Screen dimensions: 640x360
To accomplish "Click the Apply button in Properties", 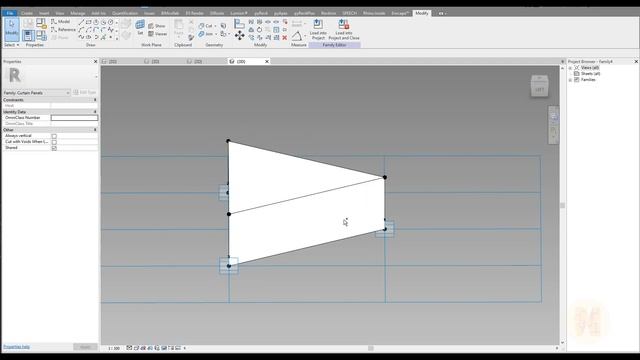I will 85,347.
